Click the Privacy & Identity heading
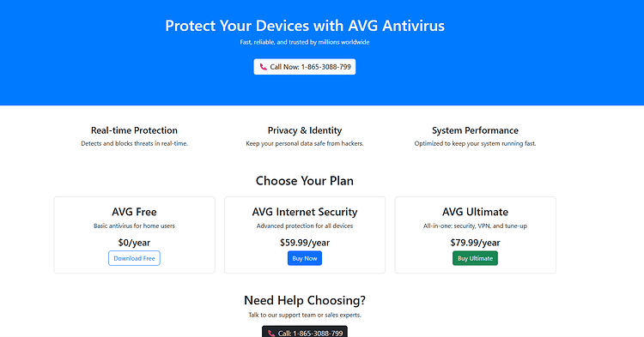The height and width of the screenshot is (337, 644). [x=305, y=130]
